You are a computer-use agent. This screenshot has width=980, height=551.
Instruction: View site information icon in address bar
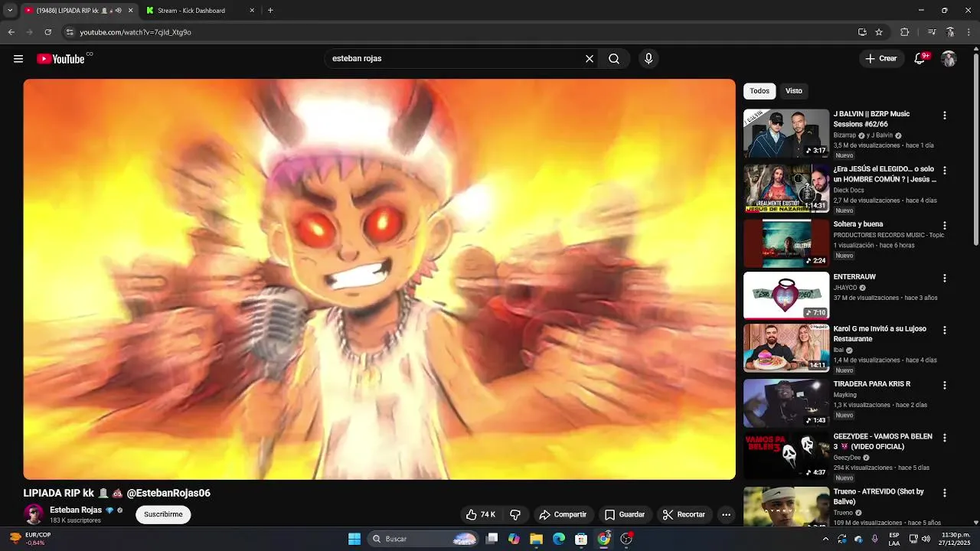(70, 32)
